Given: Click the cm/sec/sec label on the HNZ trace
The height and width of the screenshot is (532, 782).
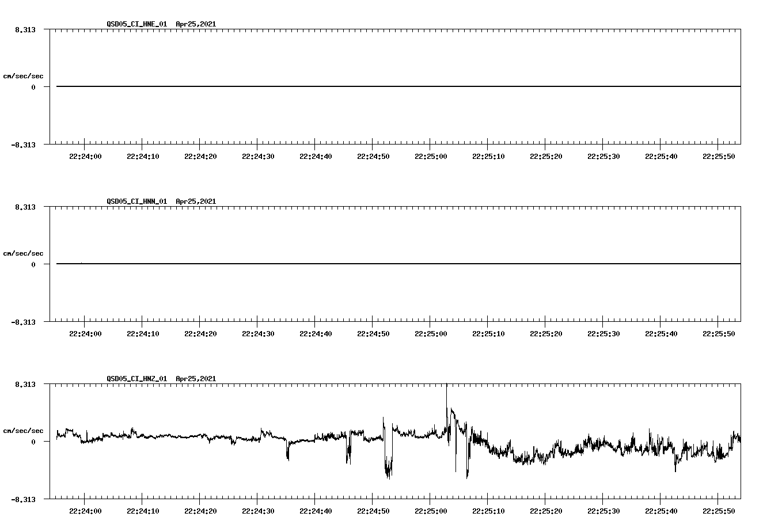Looking at the screenshot, I should click(24, 430).
